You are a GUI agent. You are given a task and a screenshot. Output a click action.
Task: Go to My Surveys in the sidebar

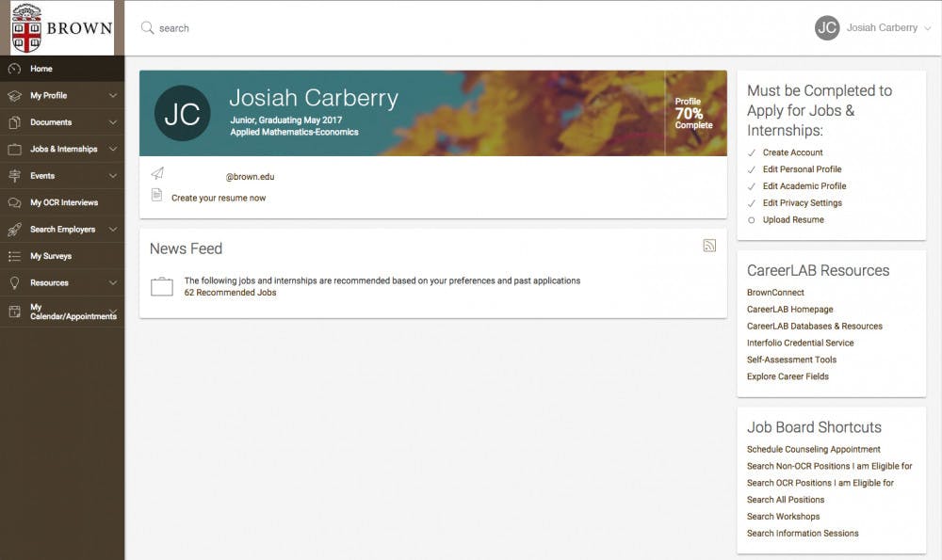tap(53, 255)
